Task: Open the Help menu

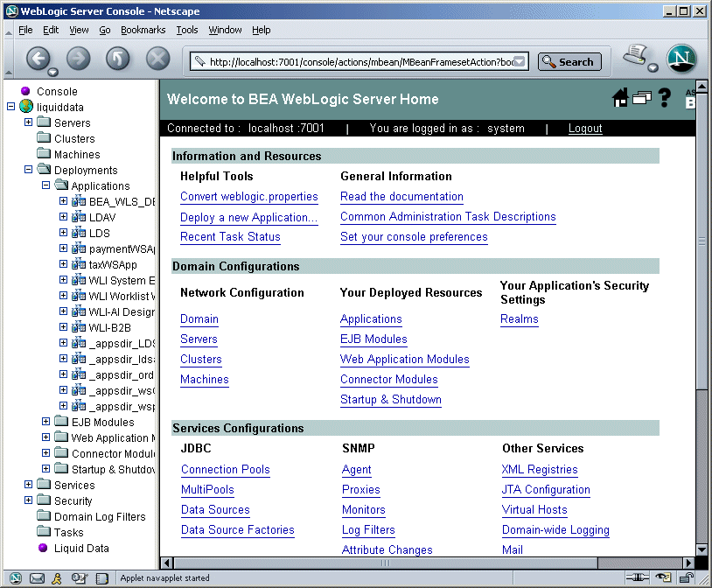Action: point(262,30)
